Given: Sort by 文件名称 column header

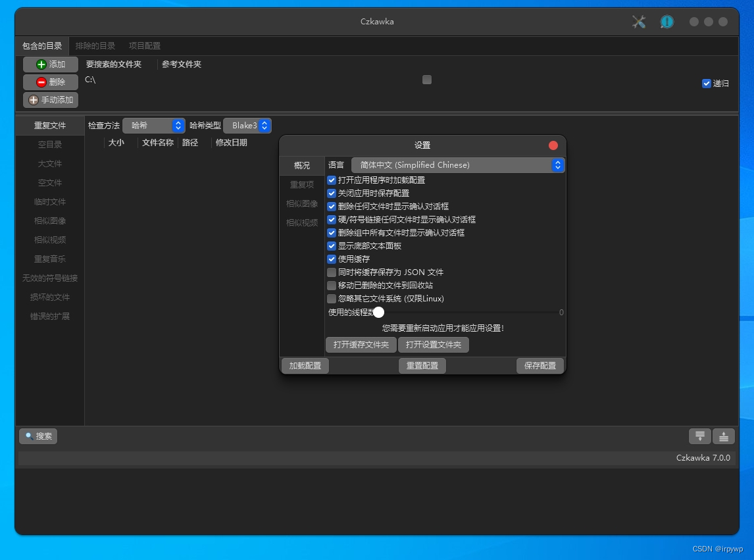Looking at the screenshot, I should pyautogui.click(x=158, y=143).
